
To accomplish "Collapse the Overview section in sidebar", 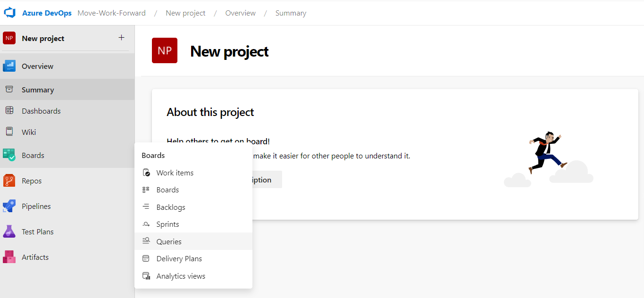I will [x=37, y=66].
